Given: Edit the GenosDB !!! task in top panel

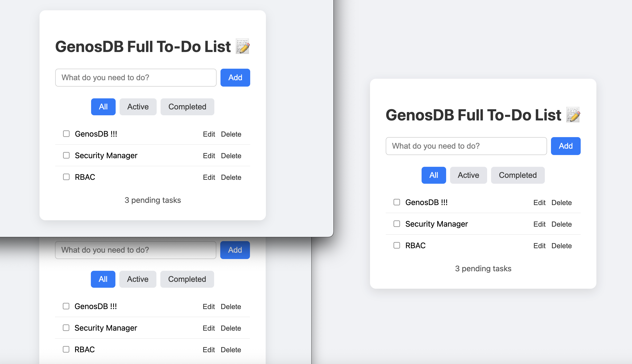Looking at the screenshot, I should (209, 134).
